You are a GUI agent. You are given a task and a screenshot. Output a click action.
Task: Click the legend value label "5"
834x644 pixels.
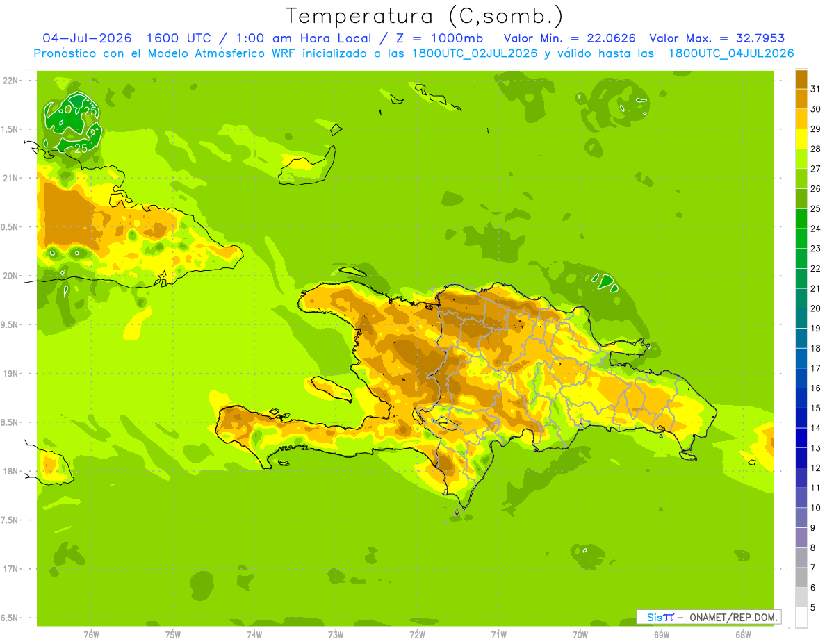pyautogui.click(x=813, y=608)
